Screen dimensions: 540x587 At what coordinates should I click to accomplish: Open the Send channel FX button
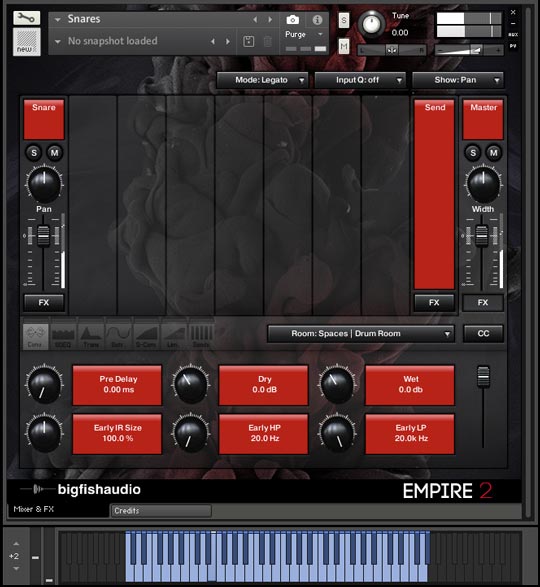[434, 302]
